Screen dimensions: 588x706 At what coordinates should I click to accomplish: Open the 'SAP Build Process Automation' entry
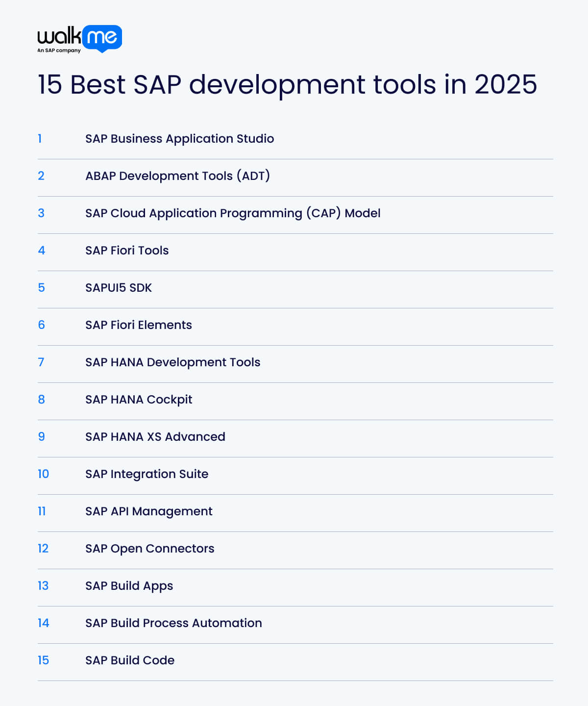point(173,623)
